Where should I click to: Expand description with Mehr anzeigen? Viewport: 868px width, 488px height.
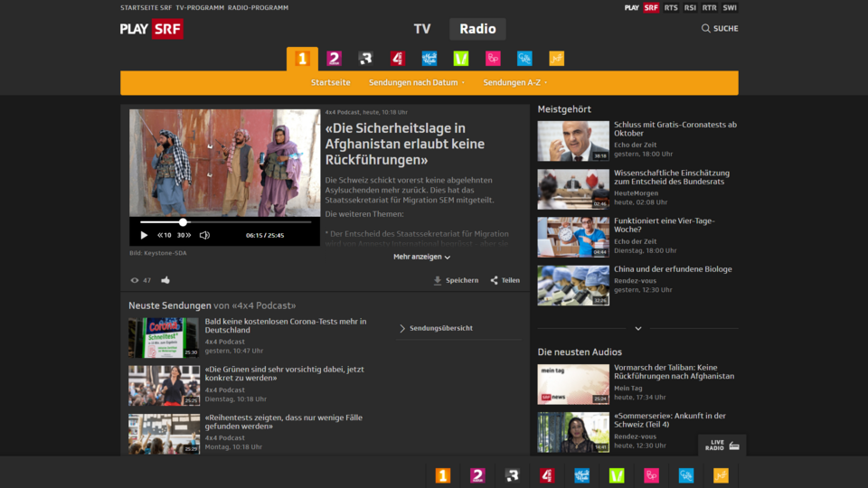[421, 257]
